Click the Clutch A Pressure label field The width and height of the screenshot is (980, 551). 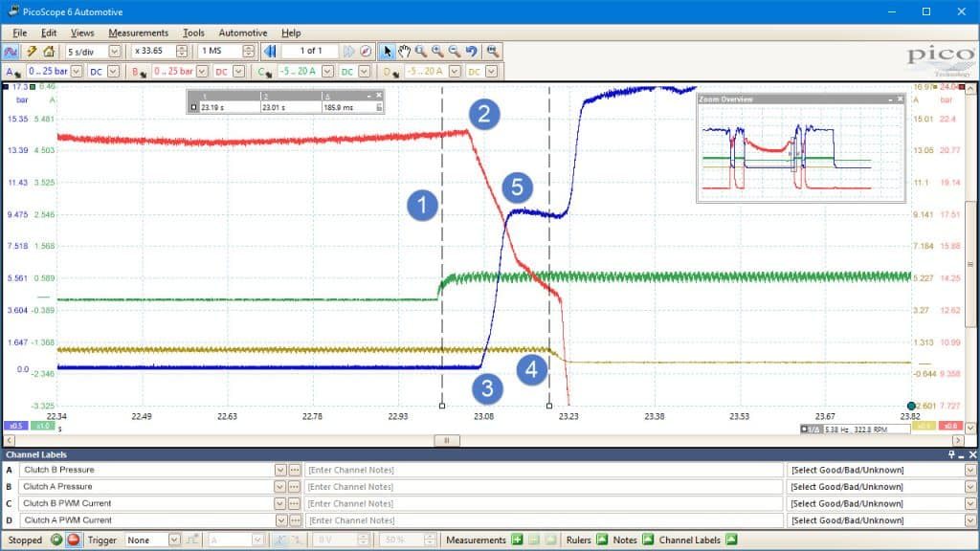tap(146, 487)
